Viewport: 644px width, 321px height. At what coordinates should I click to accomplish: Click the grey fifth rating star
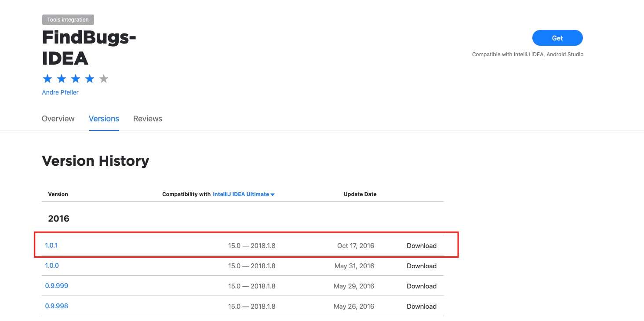(104, 79)
